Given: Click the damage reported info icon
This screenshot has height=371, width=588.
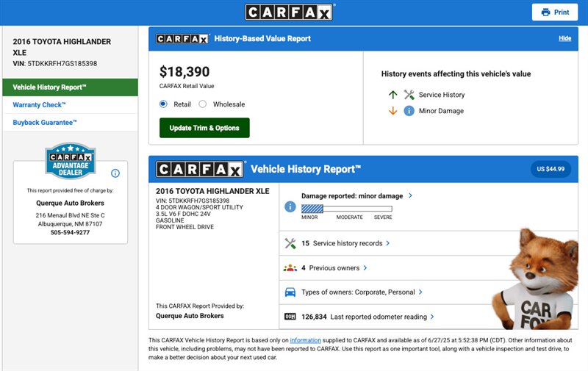Looking at the screenshot, I should (290, 206).
